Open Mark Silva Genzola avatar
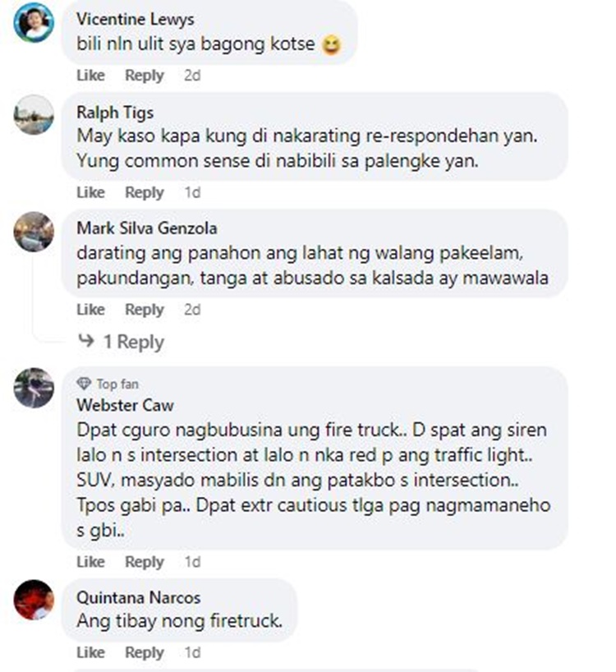The height and width of the screenshot is (672, 616). click(34, 232)
